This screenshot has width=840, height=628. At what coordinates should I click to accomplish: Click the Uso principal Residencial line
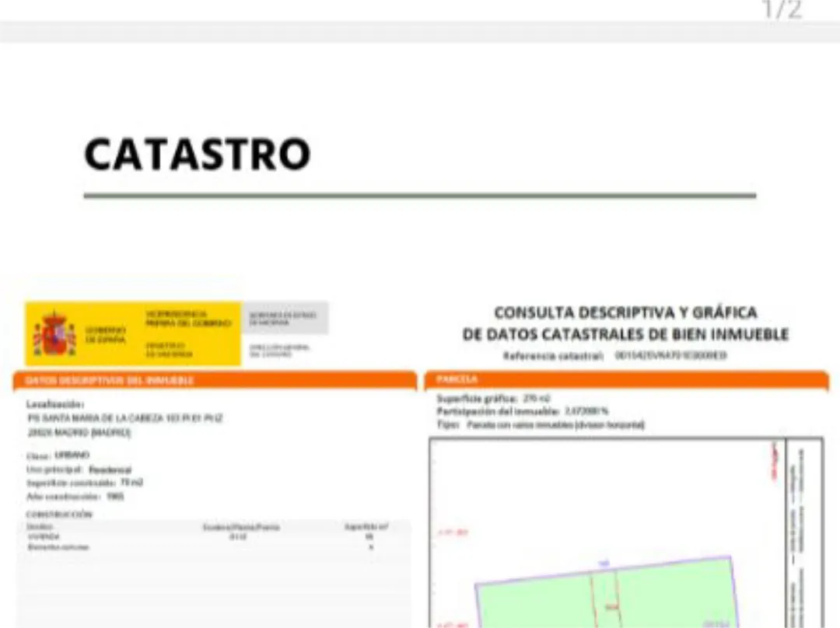79,469
